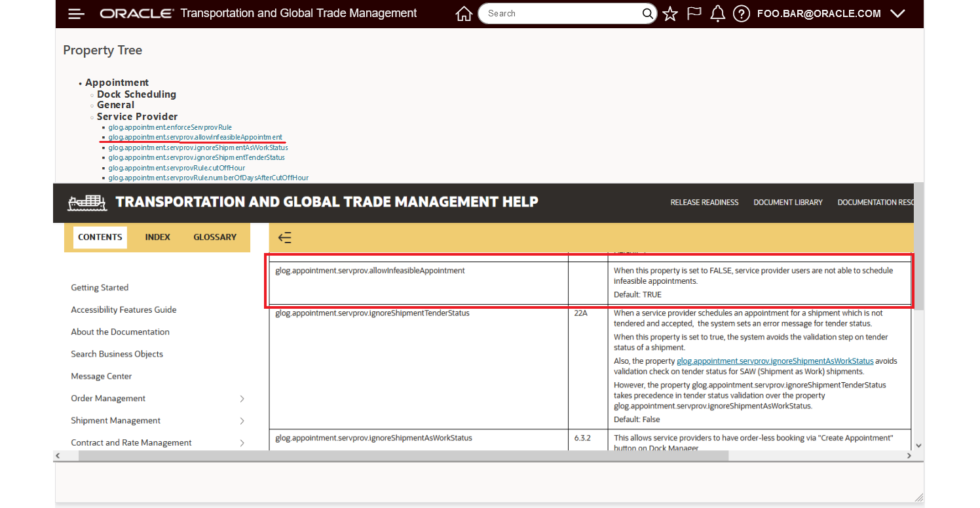Image resolution: width=980 pixels, height=508 pixels.
Task: Click the 'Default: TRUE' text
Action: (637, 295)
